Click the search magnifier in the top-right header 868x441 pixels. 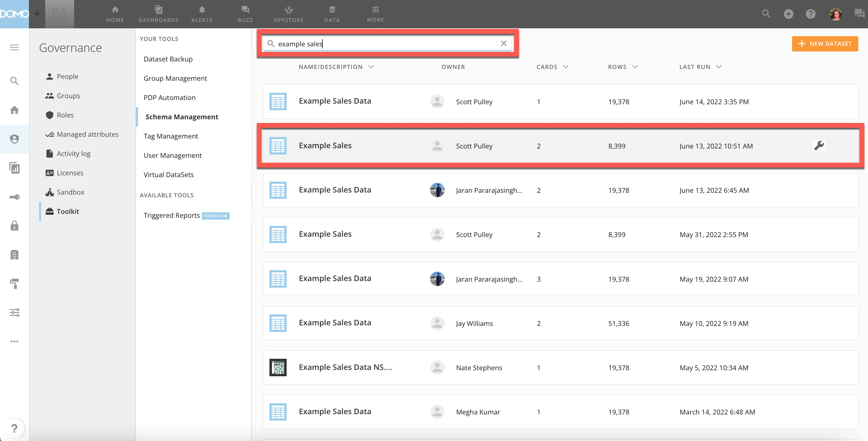766,14
